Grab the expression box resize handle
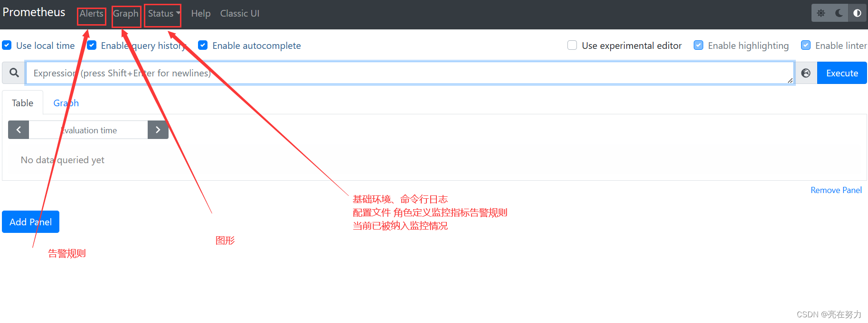 (x=790, y=80)
